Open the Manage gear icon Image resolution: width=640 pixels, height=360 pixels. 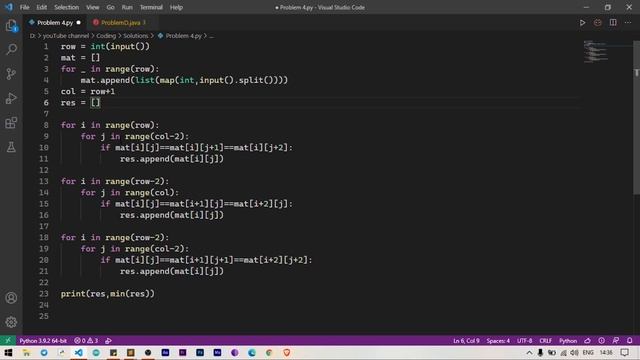(11, 322)
